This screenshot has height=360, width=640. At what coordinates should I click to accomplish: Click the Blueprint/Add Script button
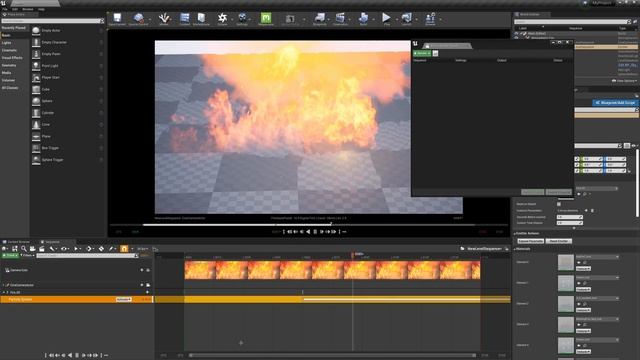(615, 103)
